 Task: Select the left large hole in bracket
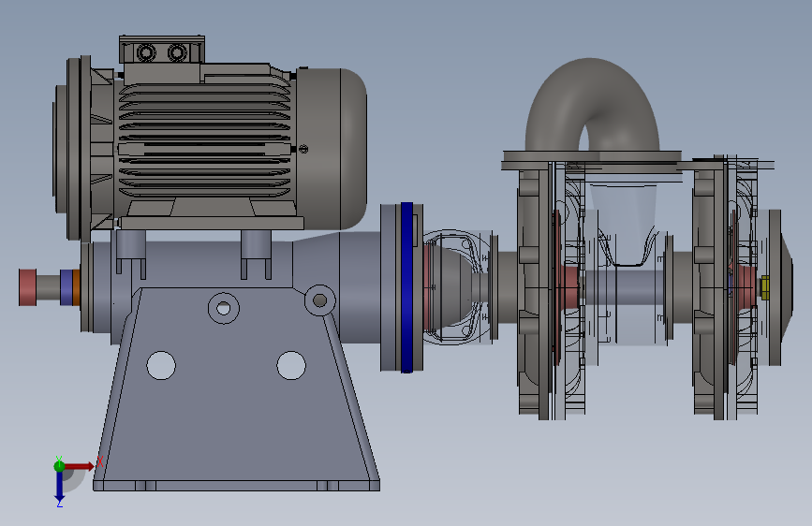pos(161,366)
